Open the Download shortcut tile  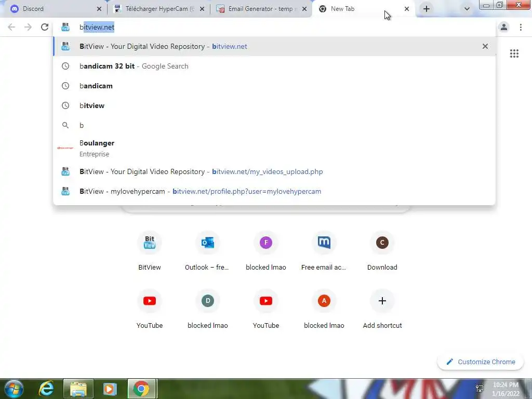pyautogui.click(x=382, y=250)
